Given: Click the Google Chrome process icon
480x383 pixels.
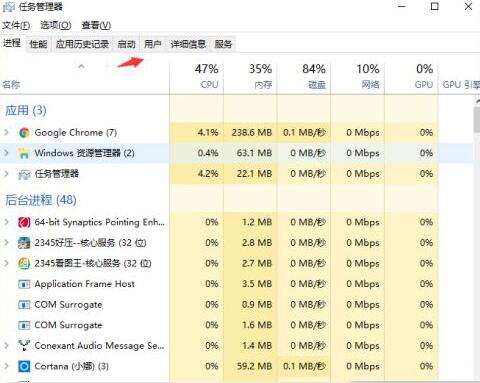Looking at the screenshot, I should pos(24,133).
